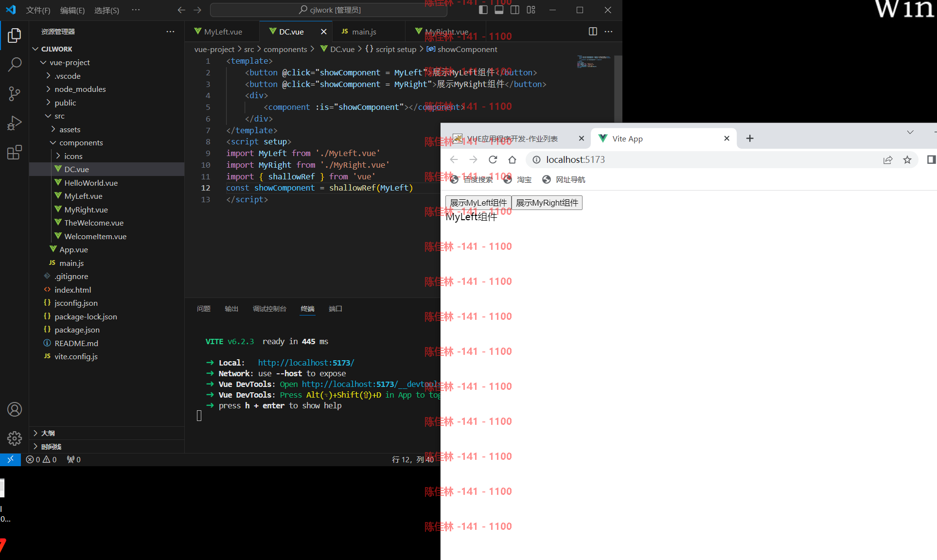Open the 编辑(E) menu
This screenshot has width=937, height=560.
pos(72,10)
